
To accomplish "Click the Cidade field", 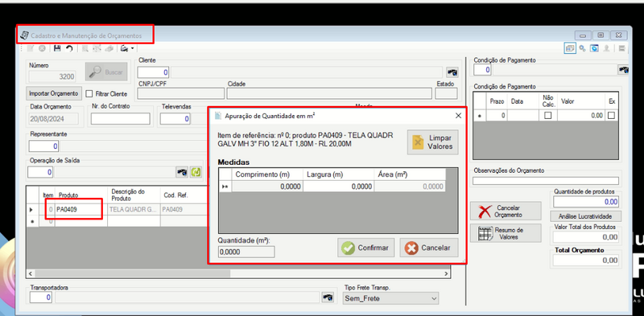I will click(x=329, y=93).
